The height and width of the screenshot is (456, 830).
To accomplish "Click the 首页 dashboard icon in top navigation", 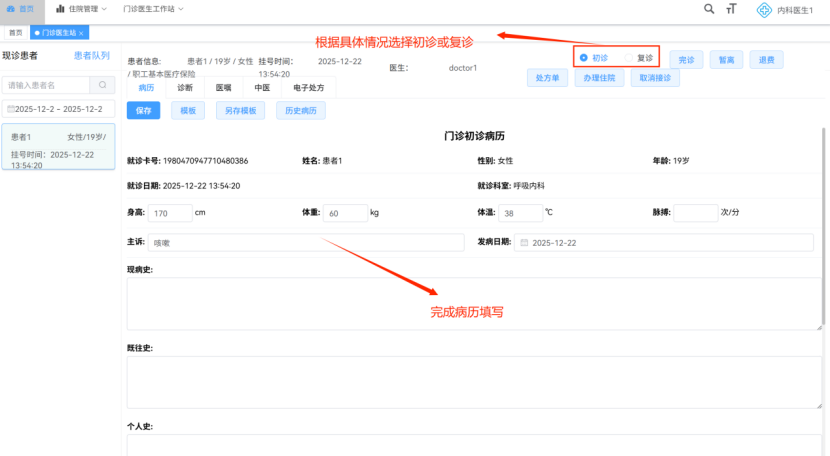I will 12,8.
